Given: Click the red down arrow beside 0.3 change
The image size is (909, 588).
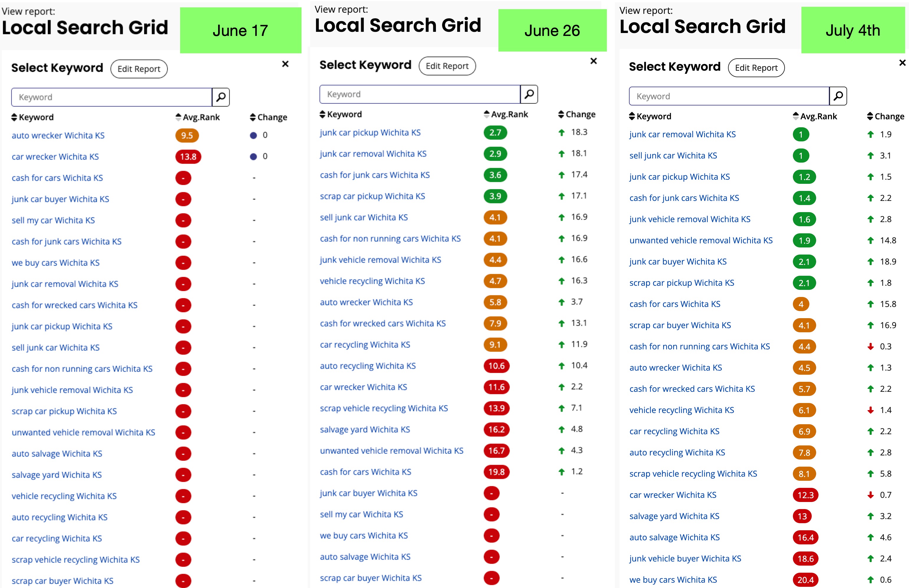Looking at the screenshot, I should click(x=870, y=346).
